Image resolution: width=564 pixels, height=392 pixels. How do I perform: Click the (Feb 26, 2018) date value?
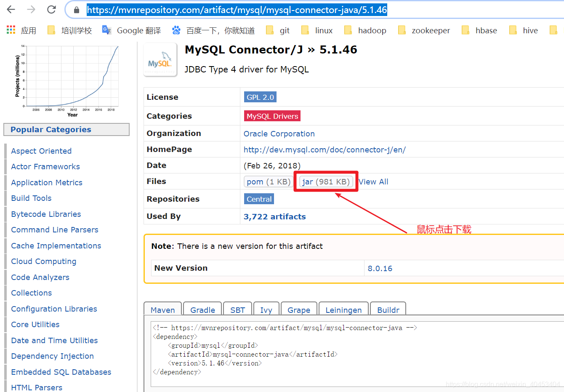pos(272,165)
